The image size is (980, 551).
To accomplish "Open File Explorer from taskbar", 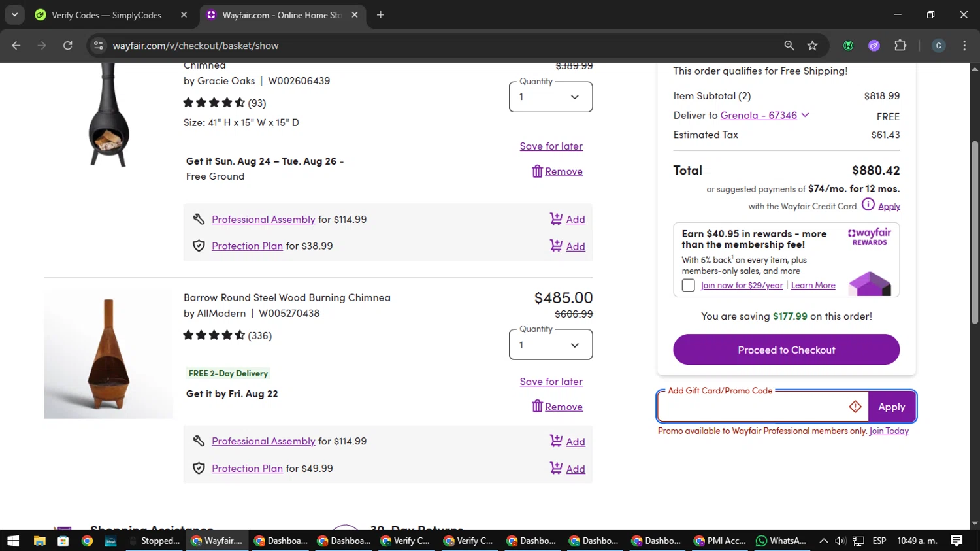I will pyautogui.click(x=39, y=541).
